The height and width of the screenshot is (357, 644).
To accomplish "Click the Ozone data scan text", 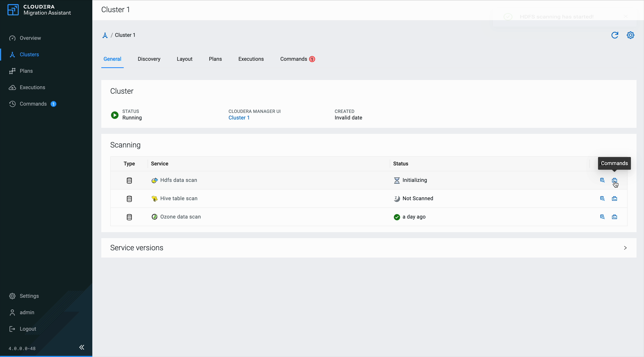I will click(x=181, y=217).
